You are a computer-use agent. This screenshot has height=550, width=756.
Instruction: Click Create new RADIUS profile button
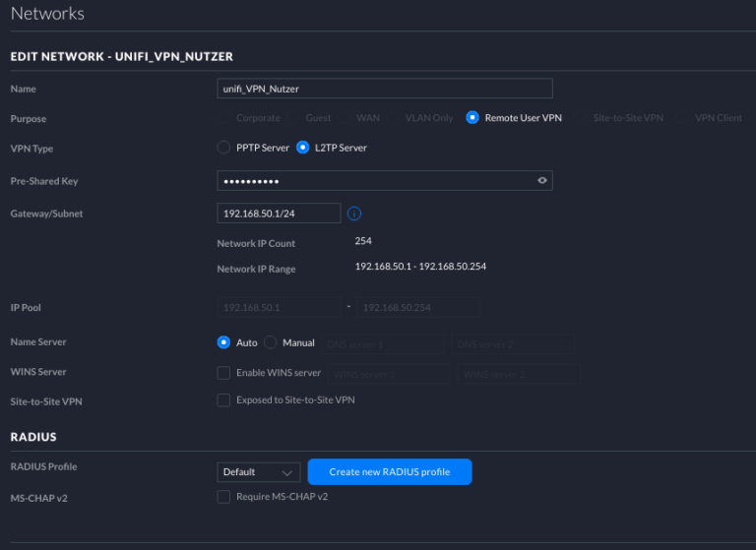(x=390, y=472)
